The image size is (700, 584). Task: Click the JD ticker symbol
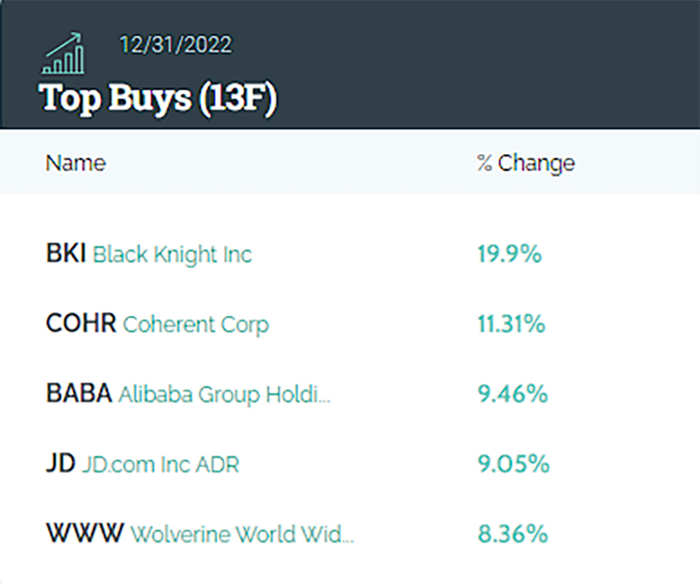60,464
